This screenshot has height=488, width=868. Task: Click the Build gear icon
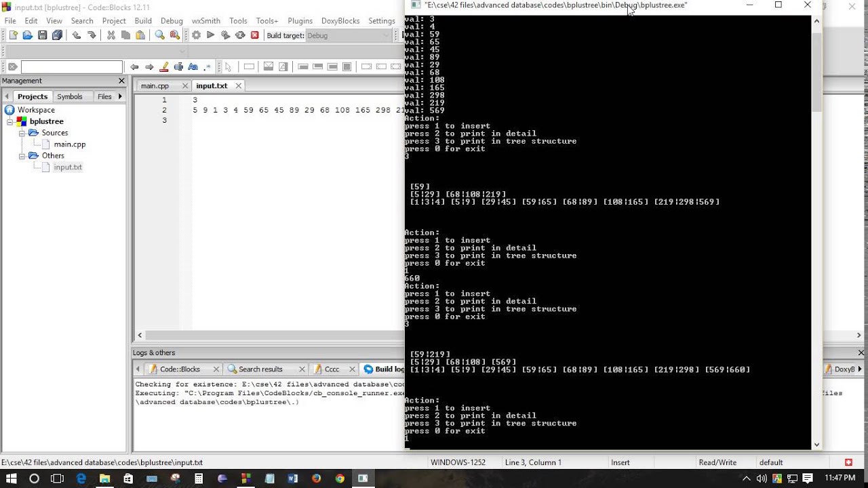[x=196, y=35]
